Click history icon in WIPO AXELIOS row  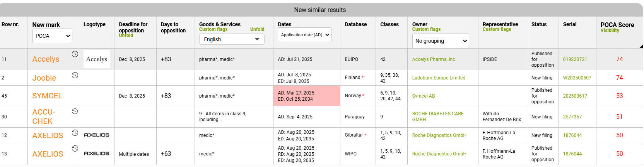75,148
